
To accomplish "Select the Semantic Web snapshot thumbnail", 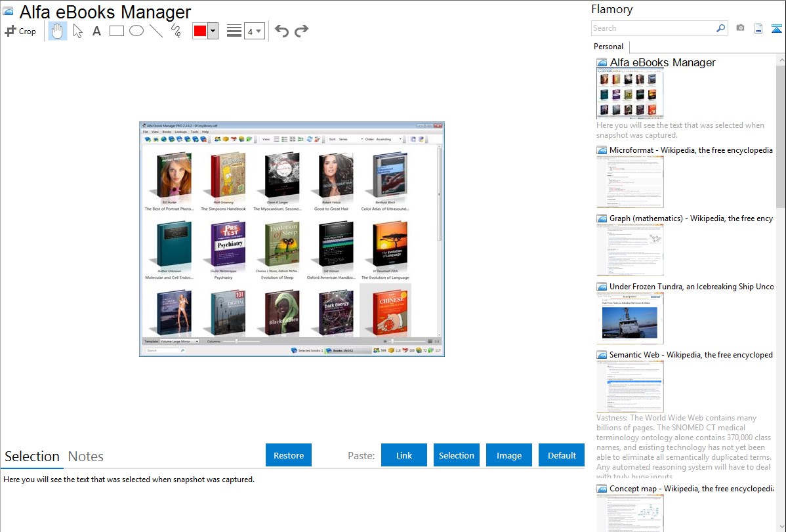I will point(630,386).
